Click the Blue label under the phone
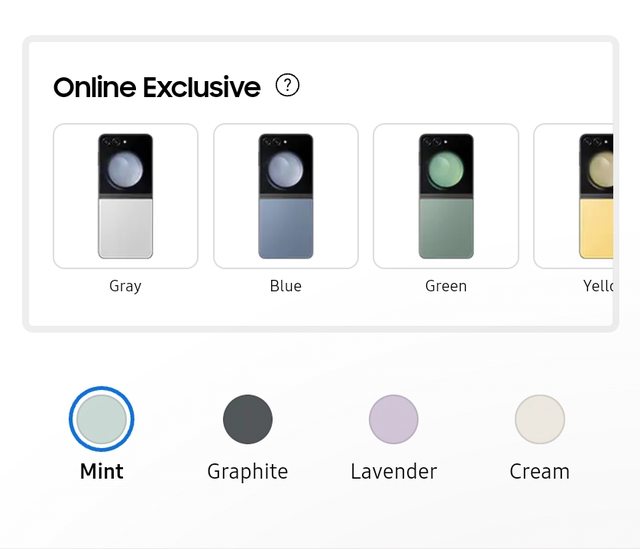 [285, 286]
